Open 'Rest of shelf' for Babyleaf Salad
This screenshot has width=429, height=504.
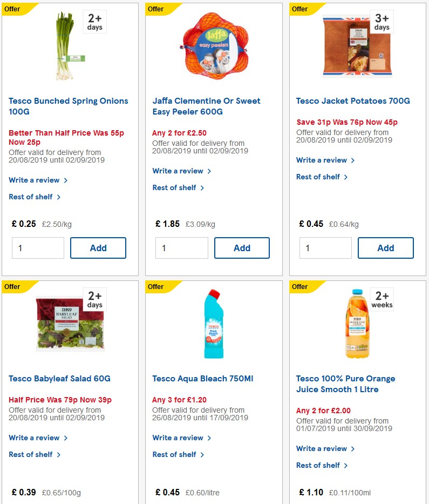(31, 454)
